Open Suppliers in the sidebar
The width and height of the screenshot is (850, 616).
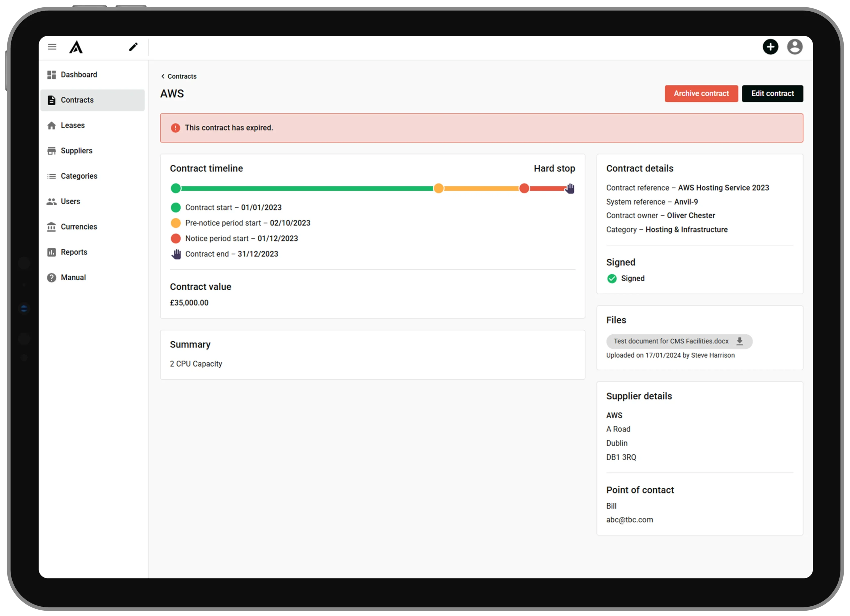pyautogui.click(x=93, y=151)
